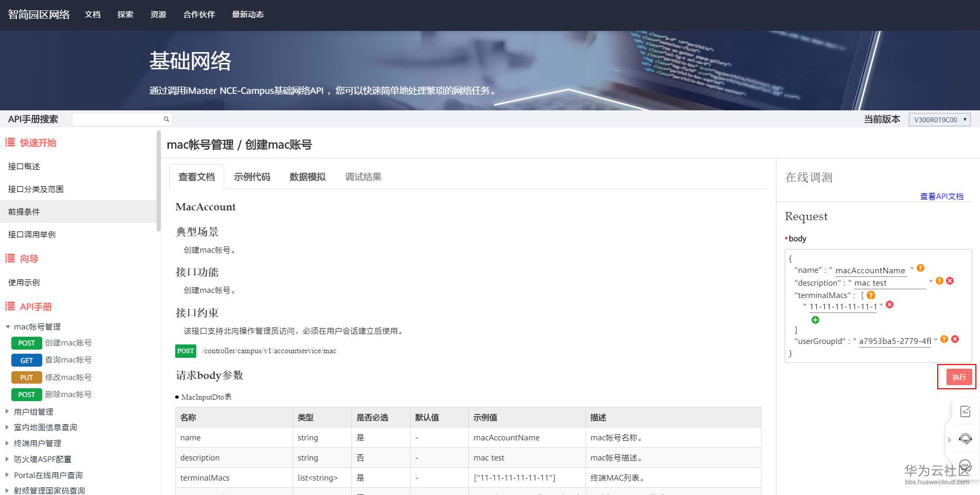Viewport: 980px width, 495px height.
Task: Add a terminalMacs entry with green plus
Action: (x=815, y=320)
